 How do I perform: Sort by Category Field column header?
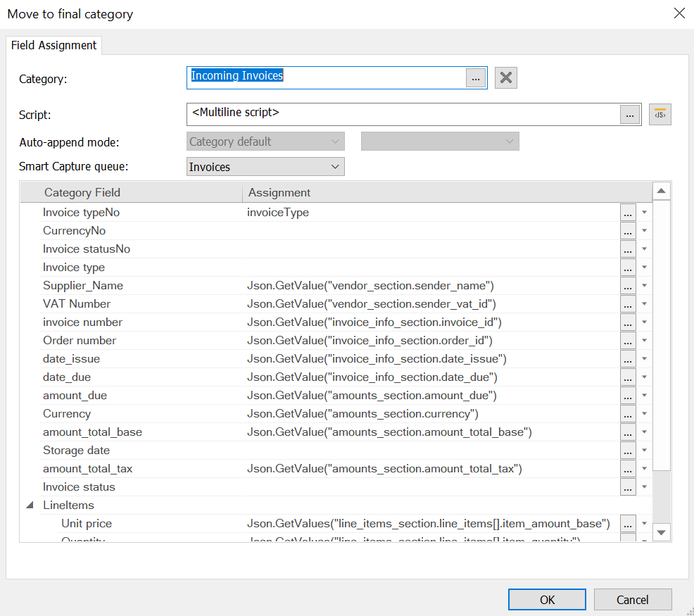(132, 192)
